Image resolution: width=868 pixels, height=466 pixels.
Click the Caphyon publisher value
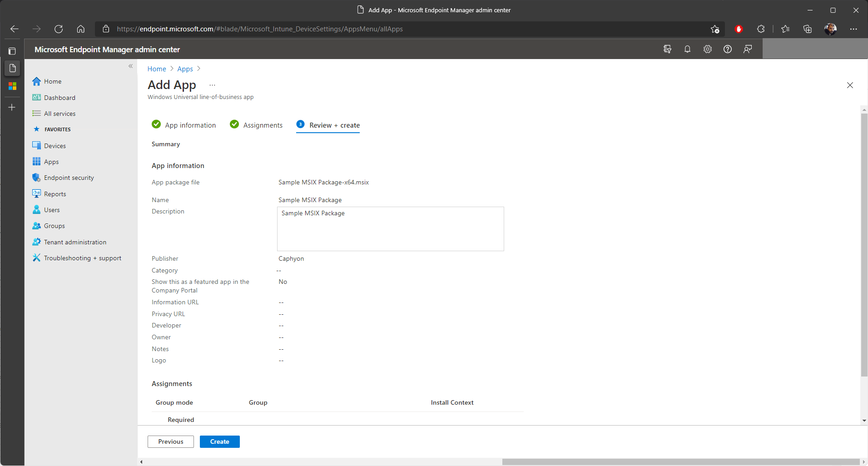tap(291, 258)
